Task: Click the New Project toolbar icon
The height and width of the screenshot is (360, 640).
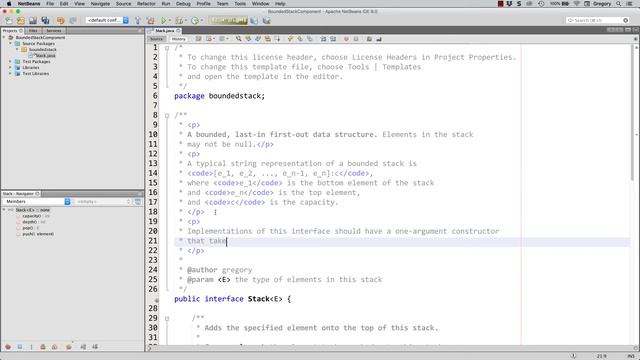Action: coord(20,20)
